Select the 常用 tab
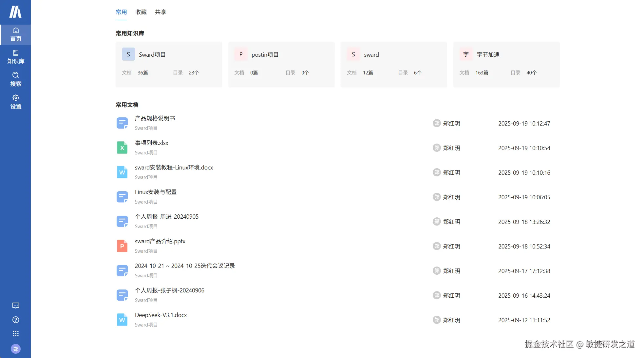Screen dimensions: 644x358 121,12
